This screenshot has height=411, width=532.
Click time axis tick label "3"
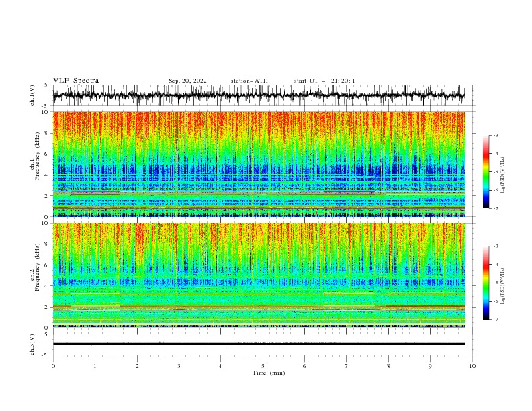click(179, 366)
